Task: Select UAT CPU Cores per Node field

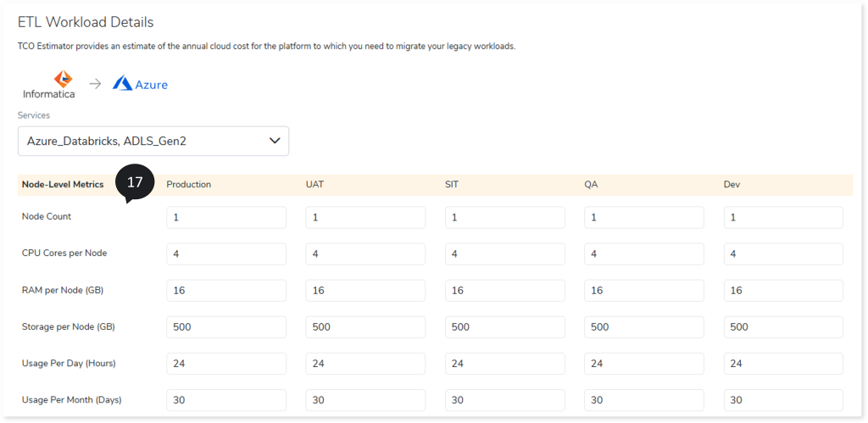Action: point(365,254)
